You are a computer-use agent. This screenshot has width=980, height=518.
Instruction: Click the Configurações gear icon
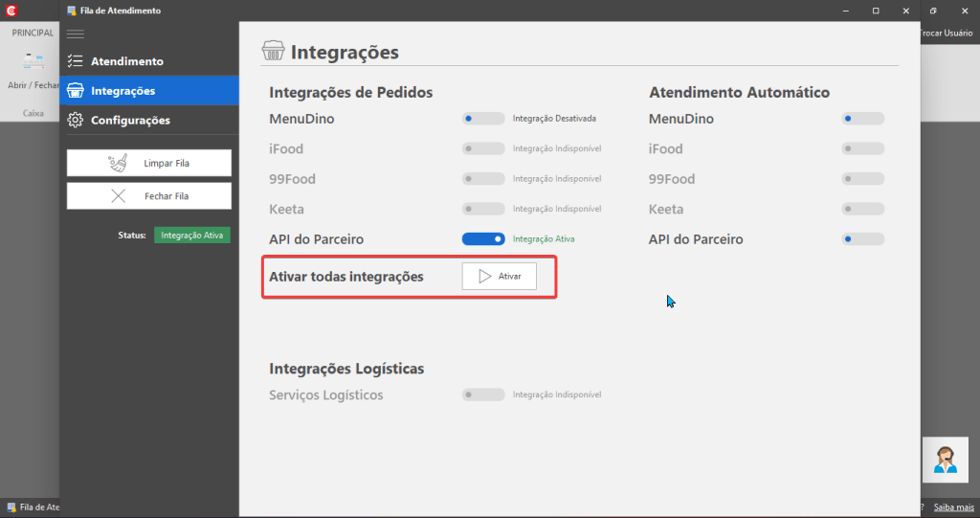75,120
